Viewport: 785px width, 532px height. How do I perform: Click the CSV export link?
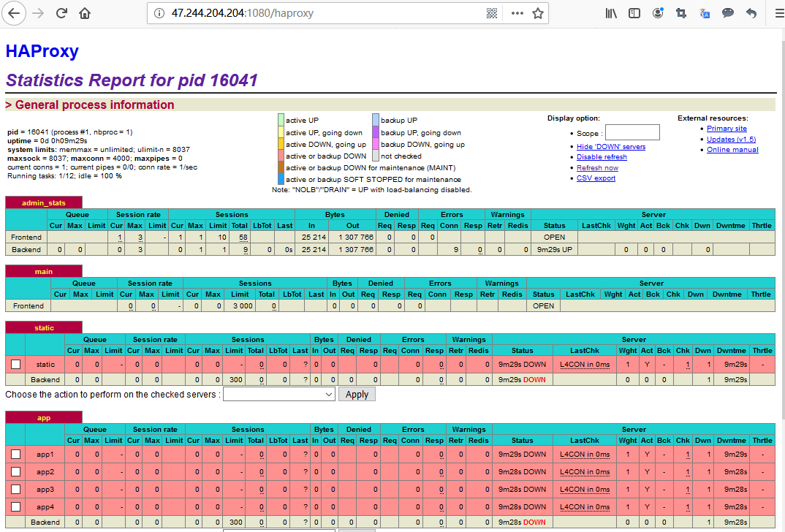(596, 178)
